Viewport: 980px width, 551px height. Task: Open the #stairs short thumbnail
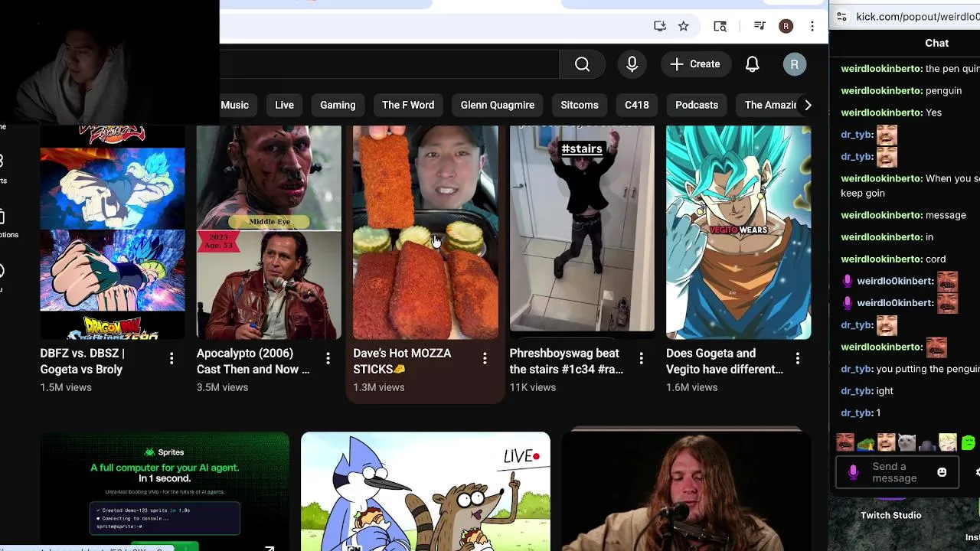click(x=582, y=232)
